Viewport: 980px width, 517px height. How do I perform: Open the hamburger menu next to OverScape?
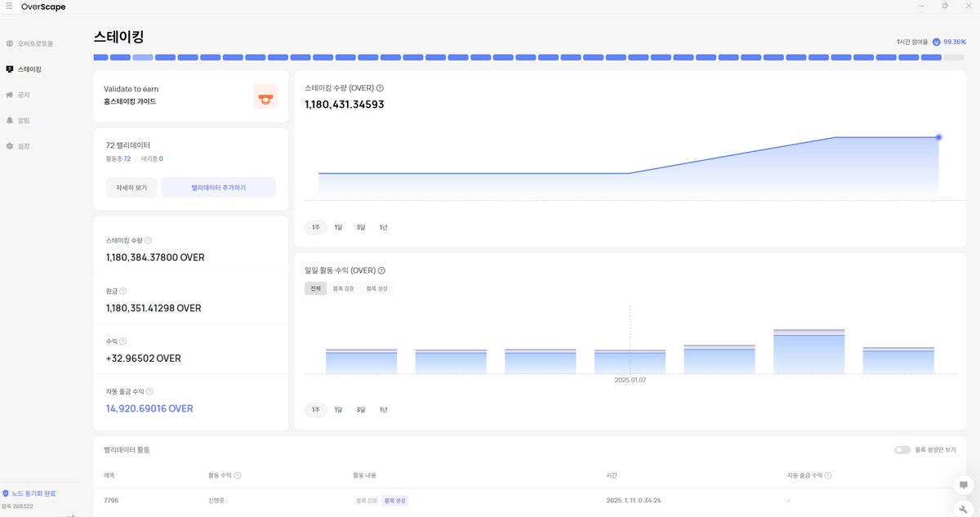click(9, 7)
